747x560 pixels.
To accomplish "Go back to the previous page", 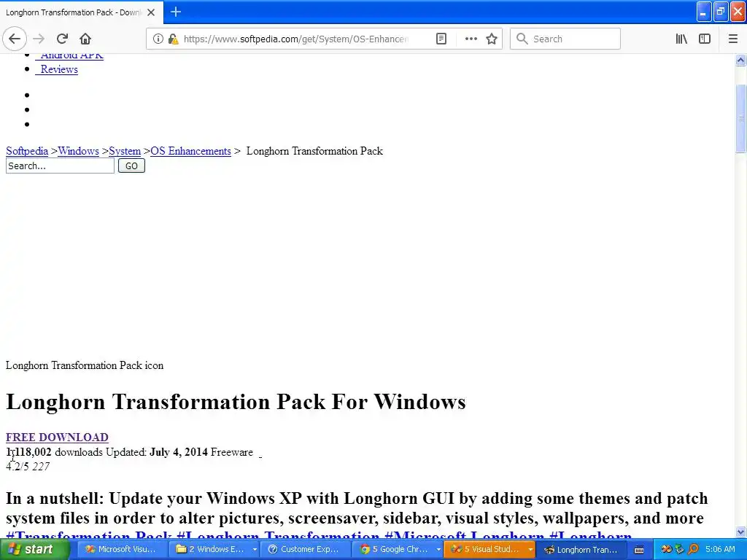I will click(15, 39).
